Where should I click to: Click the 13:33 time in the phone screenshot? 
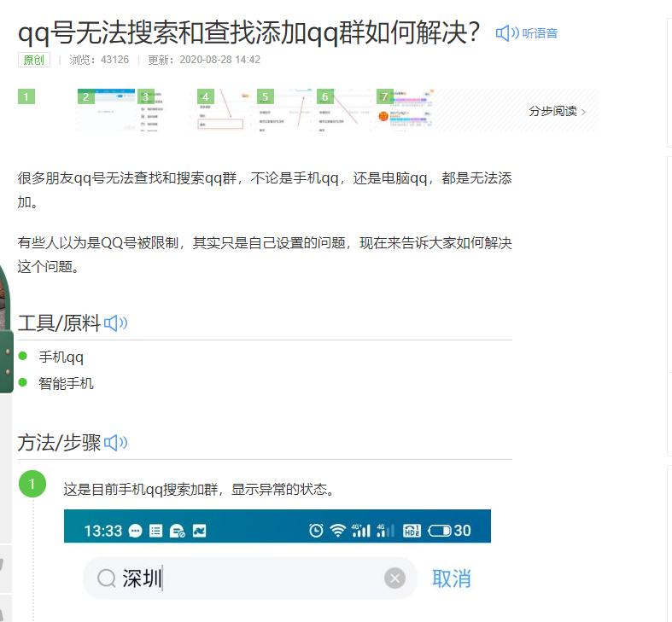(x=103, y=532)
